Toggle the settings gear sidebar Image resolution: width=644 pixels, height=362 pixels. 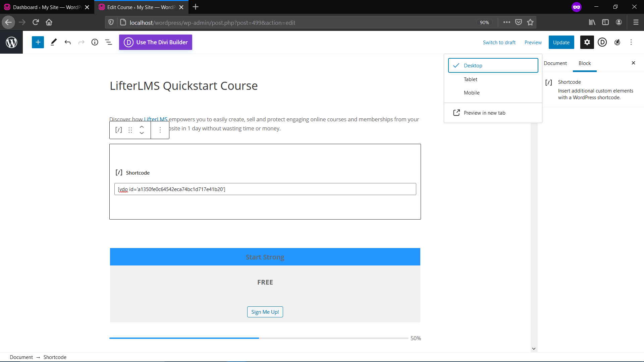587,42
